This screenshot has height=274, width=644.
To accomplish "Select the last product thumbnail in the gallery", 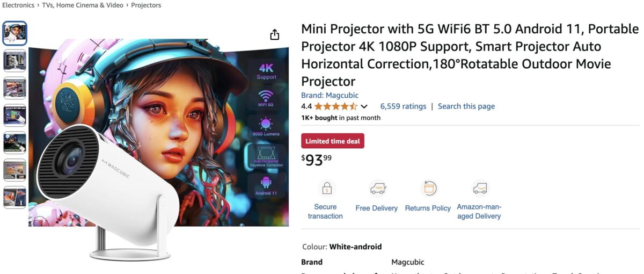I will coord(14,197).
